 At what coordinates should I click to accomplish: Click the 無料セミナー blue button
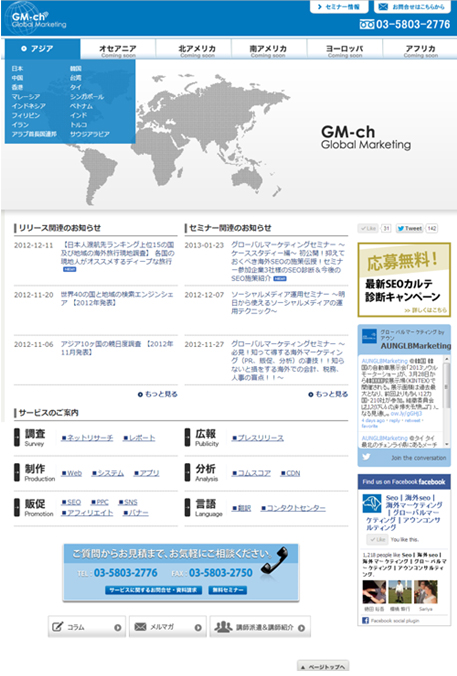[x=228, y=590]
